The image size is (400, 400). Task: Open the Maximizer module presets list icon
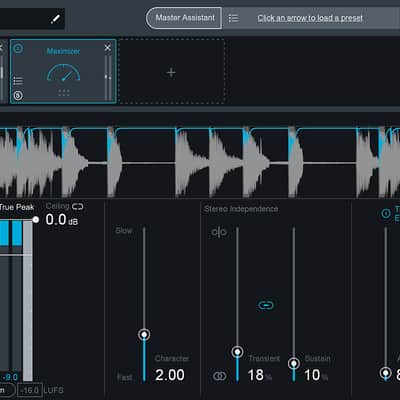point(18,81)
